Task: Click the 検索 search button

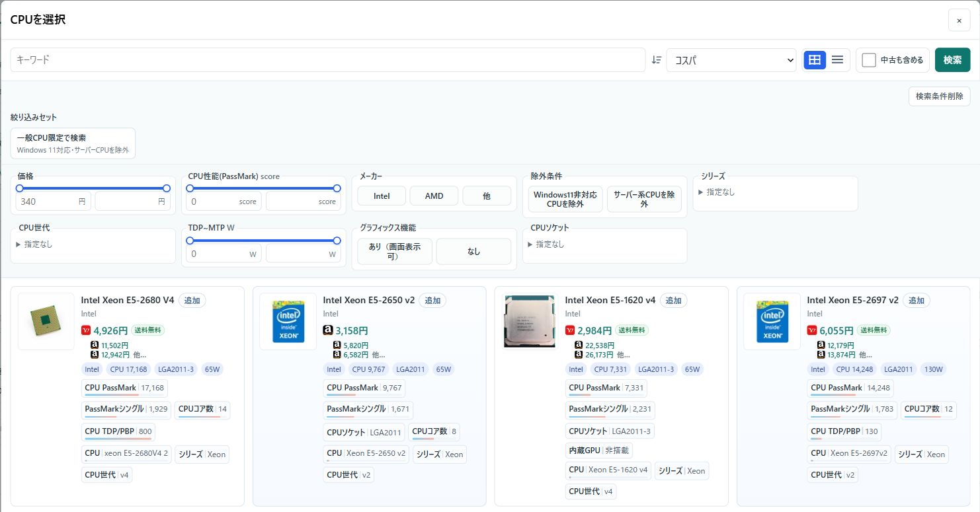Action: click(x=952, y=59)
